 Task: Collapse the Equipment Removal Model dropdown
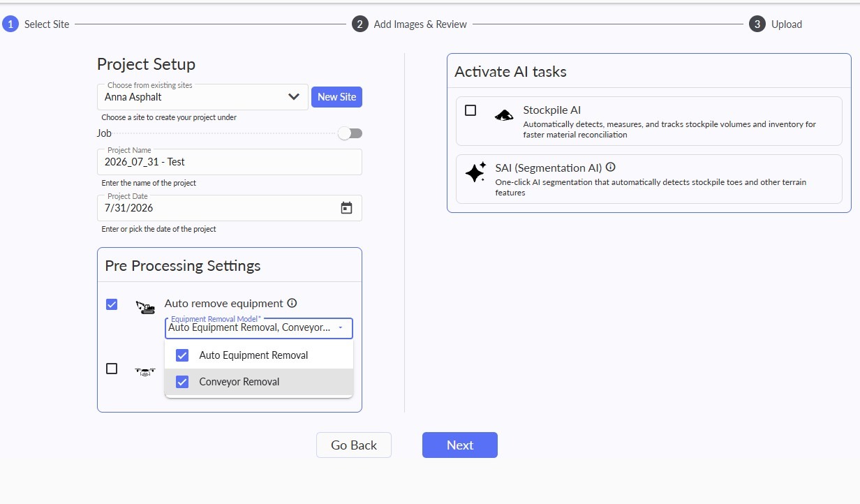[x=340, y=327]
